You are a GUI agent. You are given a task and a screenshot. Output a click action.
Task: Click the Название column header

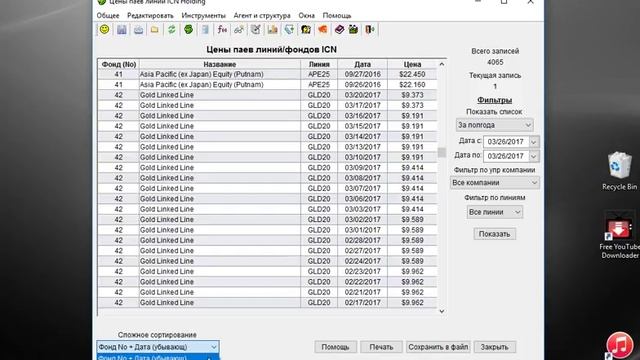point(220,64)
